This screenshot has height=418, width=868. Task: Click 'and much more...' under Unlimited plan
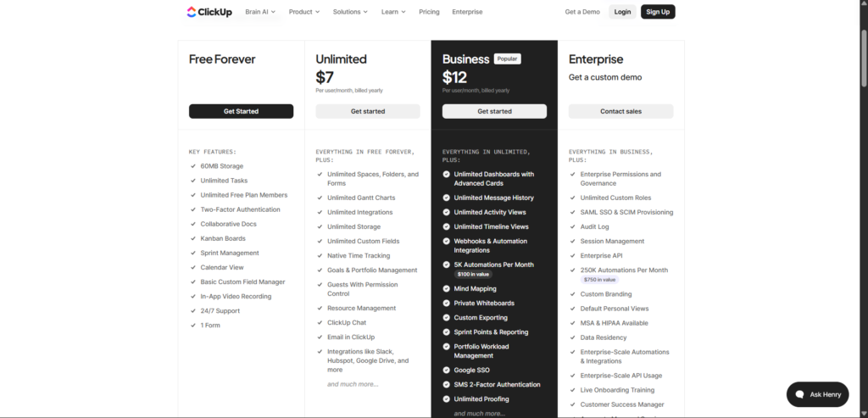[353, 384]
